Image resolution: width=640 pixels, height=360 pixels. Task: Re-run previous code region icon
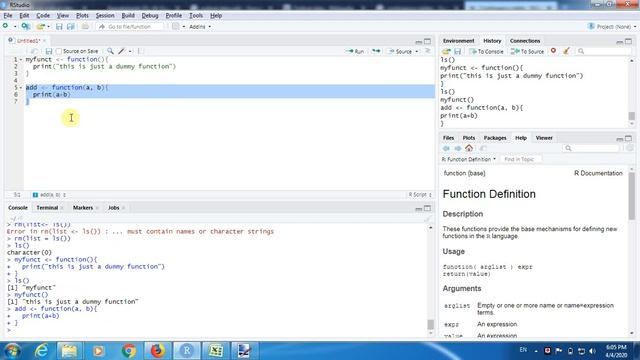[376, 51]
